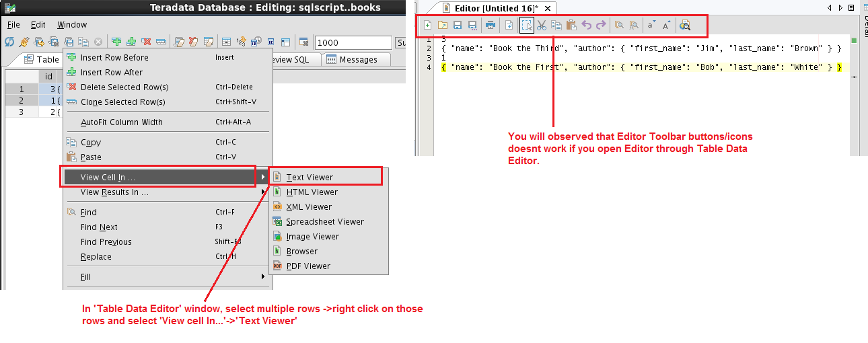Image resolution: width=868 pixels, height=343 pixels.
Task: Click the New document icon in Editor toolbar
Action: click(427, 26)
